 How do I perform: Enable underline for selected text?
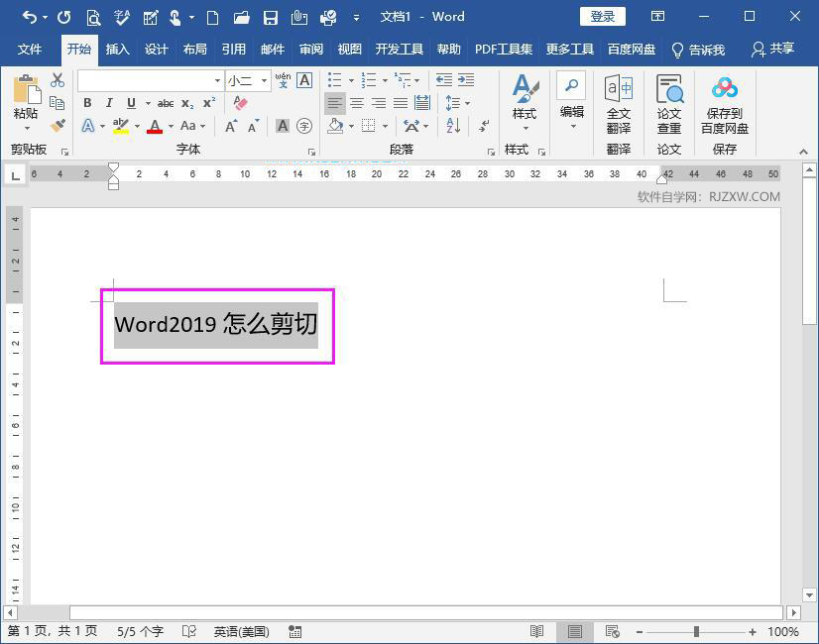click(131, 102)
